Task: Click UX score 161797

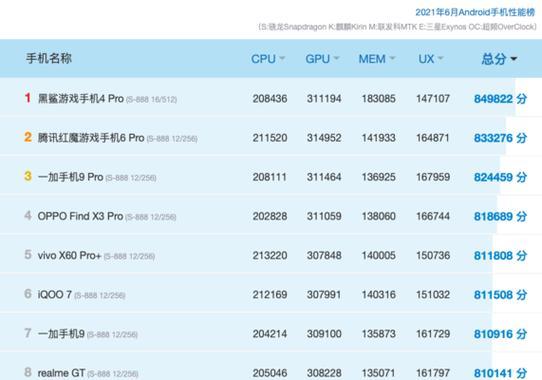Action: [433, 373]
